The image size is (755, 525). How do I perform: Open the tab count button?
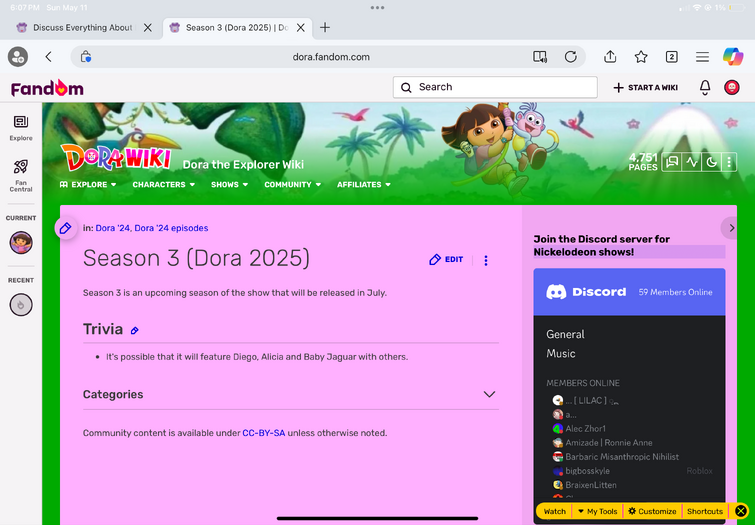click(671, 57)
